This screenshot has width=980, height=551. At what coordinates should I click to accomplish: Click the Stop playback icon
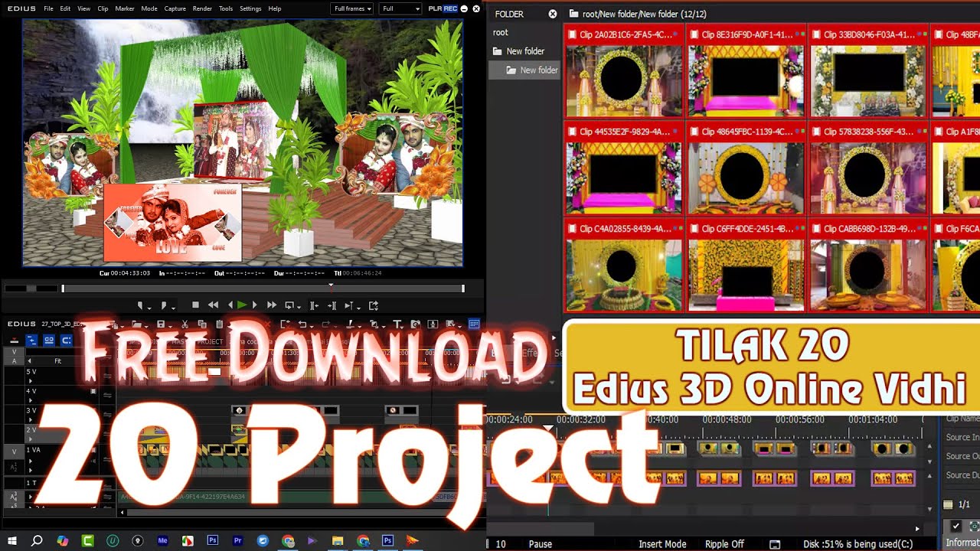pos(196,304)
